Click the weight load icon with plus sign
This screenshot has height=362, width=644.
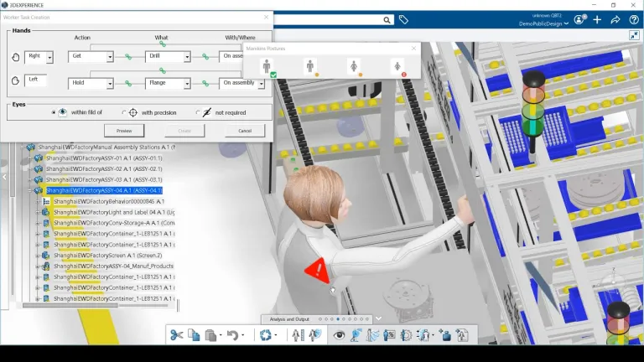click(x=444, y=335)
